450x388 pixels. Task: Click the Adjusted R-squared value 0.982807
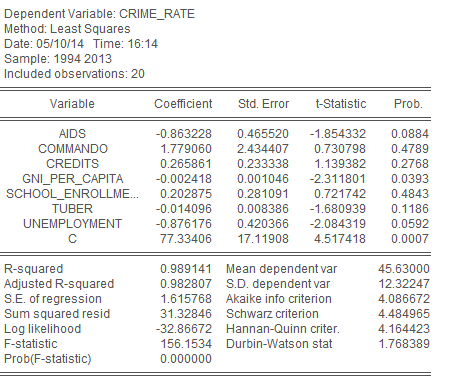186,284
